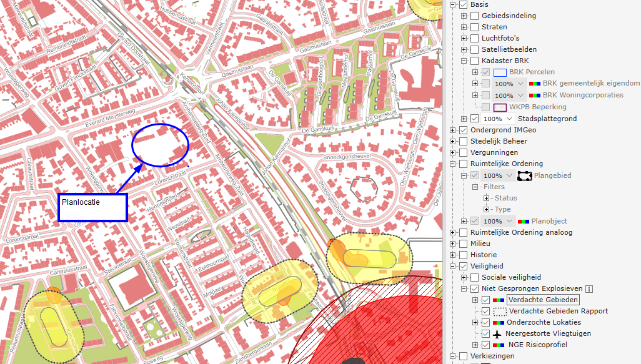Enable the Vergunningen checkbox
The width and height of the screenshot is (641, 364).
(463, 153)
